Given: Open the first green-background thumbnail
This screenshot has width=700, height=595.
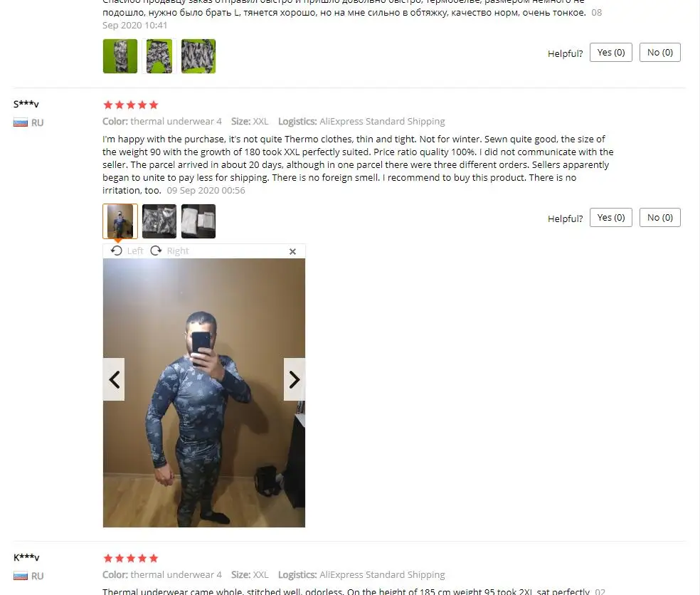Looking at the screenshot, I should [120, 56].
